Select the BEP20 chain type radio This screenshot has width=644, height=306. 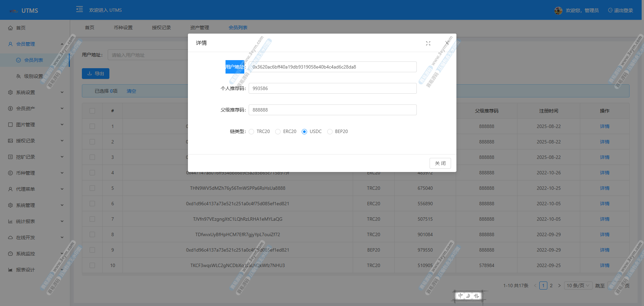click(x=330, y=132)
